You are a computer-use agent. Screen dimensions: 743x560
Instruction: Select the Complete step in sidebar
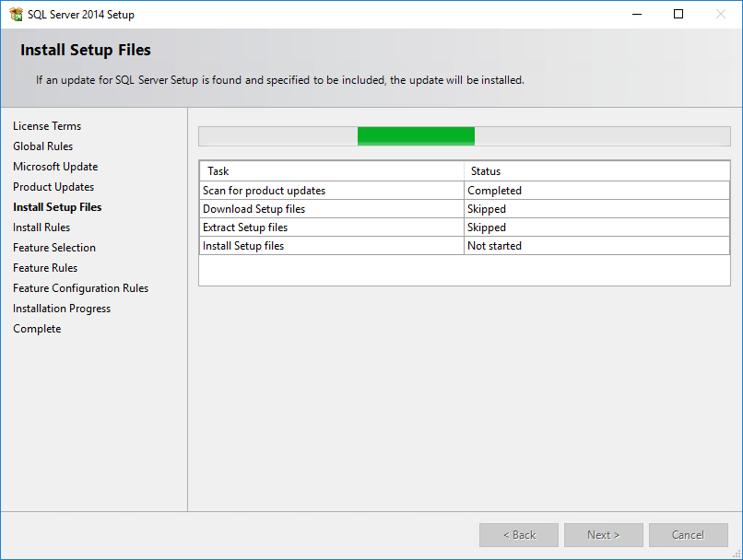(x=37, y=329)
